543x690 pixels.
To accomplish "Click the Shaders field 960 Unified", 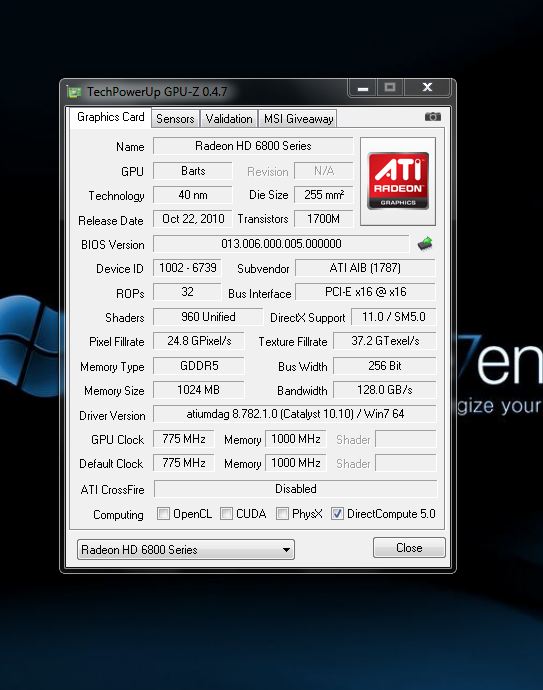I will tap(208, 317).
